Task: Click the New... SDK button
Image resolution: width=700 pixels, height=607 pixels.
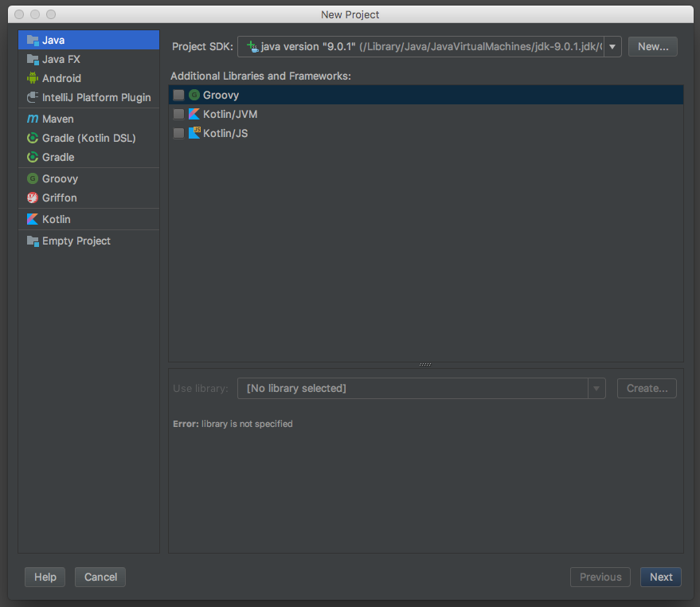Action: [653, 46]
